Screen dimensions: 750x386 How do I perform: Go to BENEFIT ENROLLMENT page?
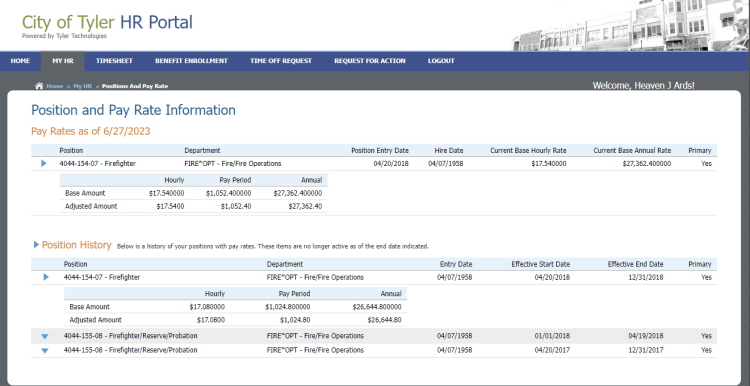coord(191,61)
